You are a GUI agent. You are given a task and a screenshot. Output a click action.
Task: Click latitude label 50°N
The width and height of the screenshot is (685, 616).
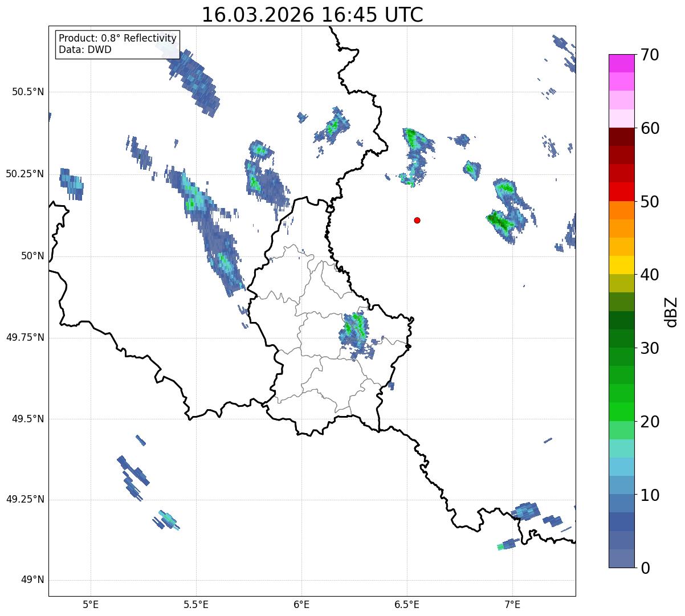(32, 256)
